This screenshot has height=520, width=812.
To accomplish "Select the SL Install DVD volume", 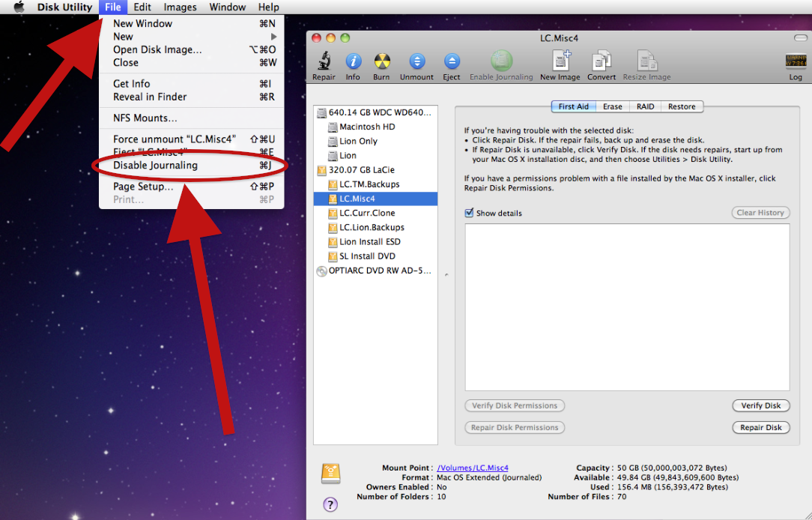I will tap(375, 256).
